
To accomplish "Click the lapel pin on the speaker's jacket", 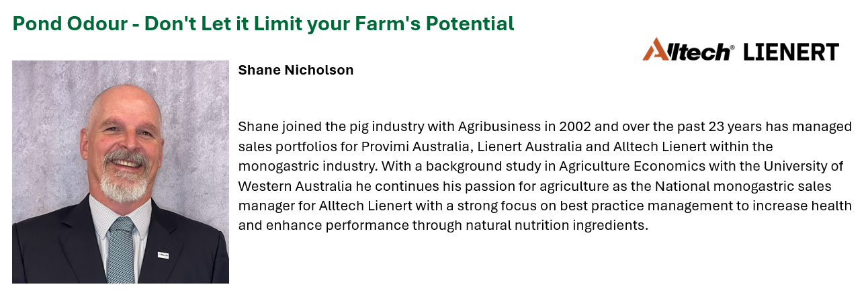I will tap(163, 254).
